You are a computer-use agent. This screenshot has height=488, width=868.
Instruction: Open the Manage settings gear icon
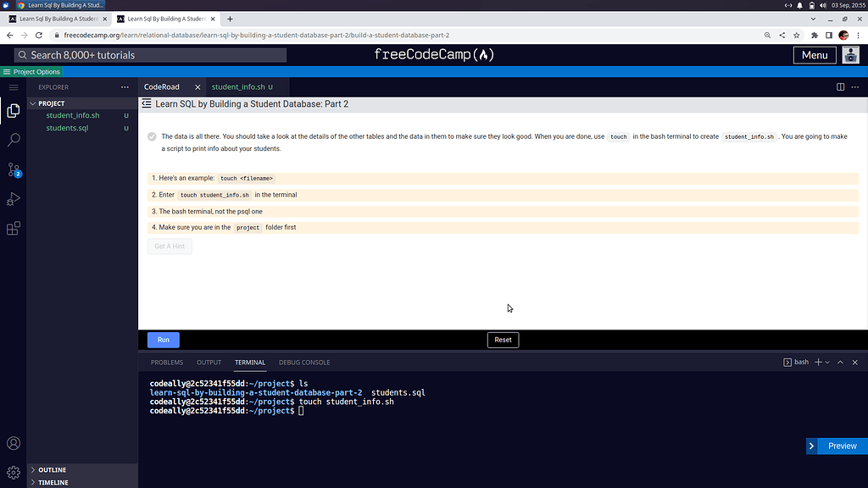pos(13,472)
